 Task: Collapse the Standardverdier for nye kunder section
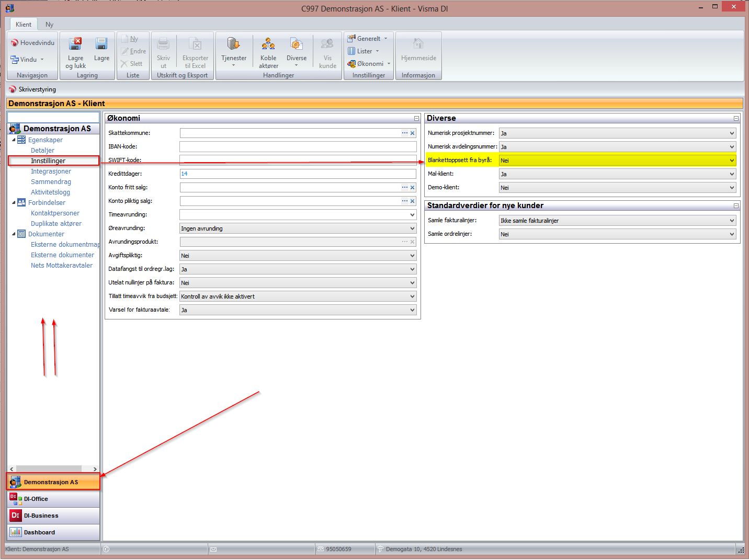coord(736,206)
